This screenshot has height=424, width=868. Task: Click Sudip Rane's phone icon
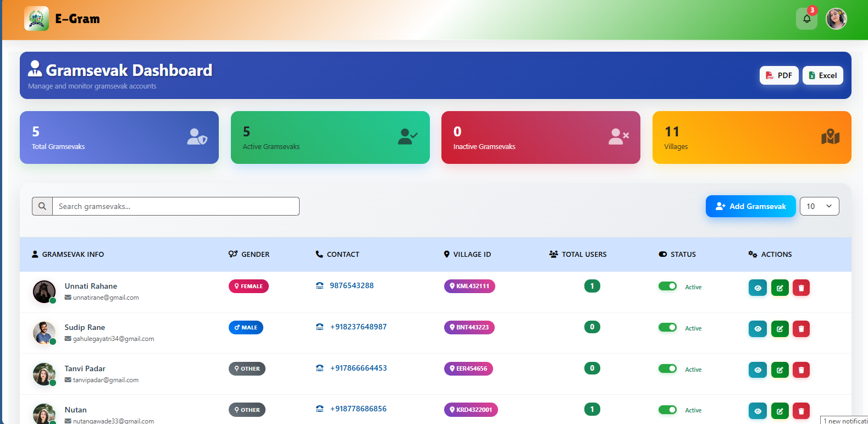pos(319,327)
